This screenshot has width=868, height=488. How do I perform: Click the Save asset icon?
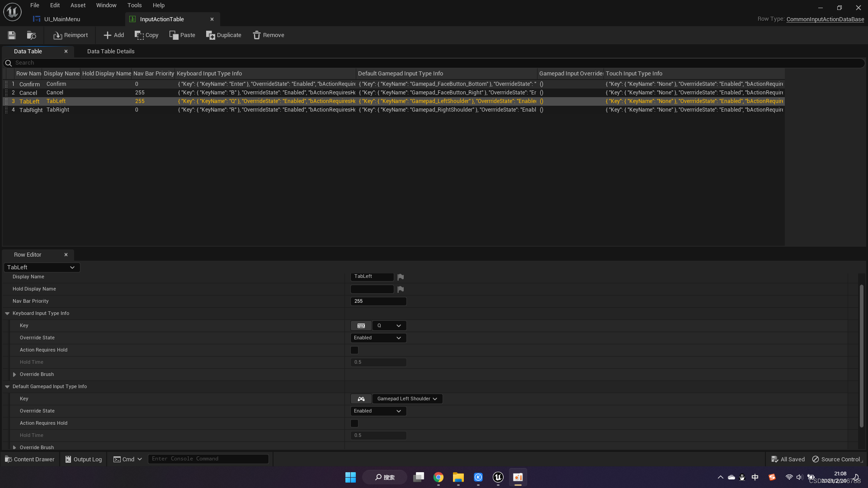12,35
